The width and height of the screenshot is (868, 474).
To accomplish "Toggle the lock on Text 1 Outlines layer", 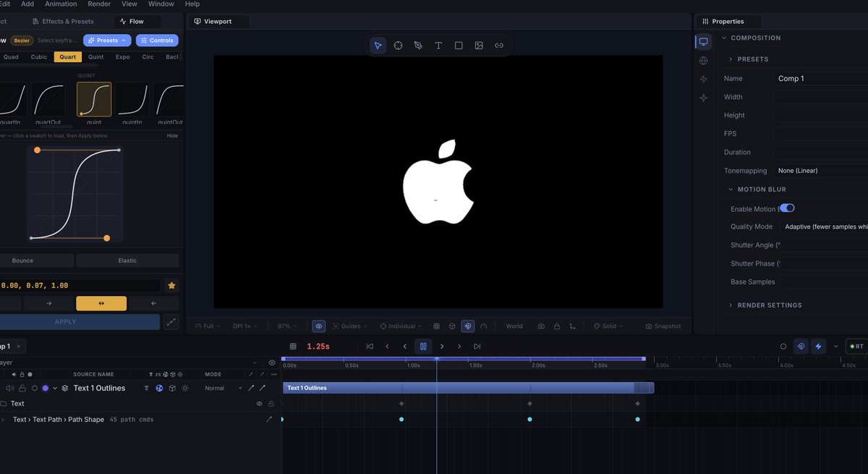I will [22, 389].
